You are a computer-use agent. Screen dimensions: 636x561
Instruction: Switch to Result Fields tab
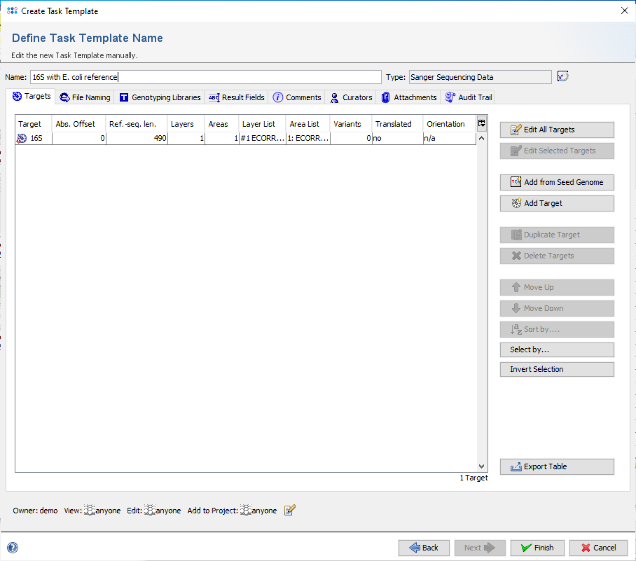click(236, 97)
